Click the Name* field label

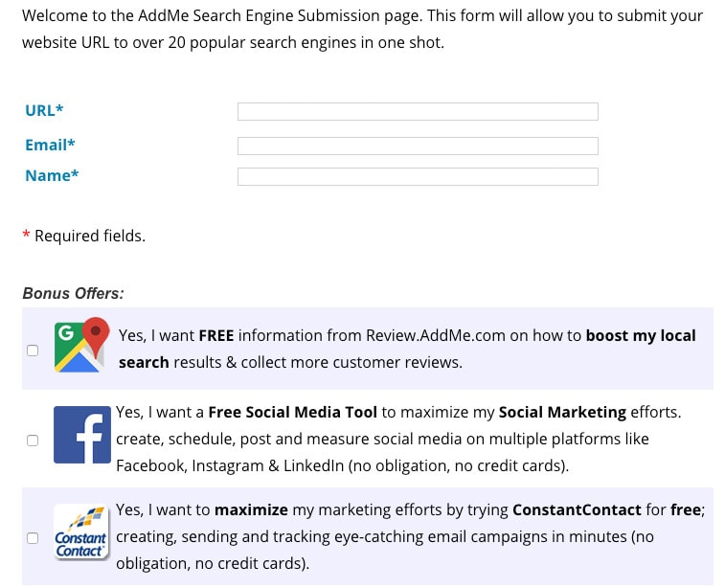[x=52, y=175]
